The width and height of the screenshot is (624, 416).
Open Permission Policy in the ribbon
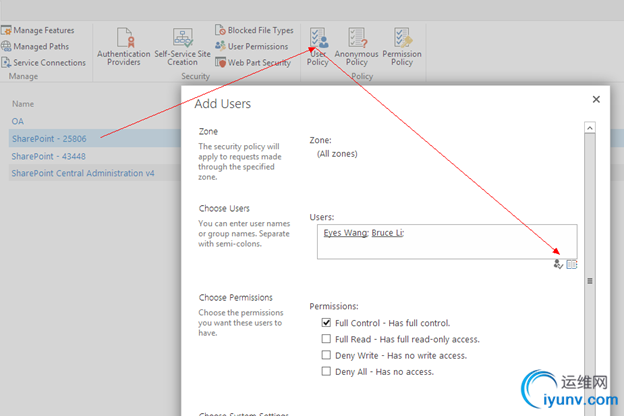[402, 47]
